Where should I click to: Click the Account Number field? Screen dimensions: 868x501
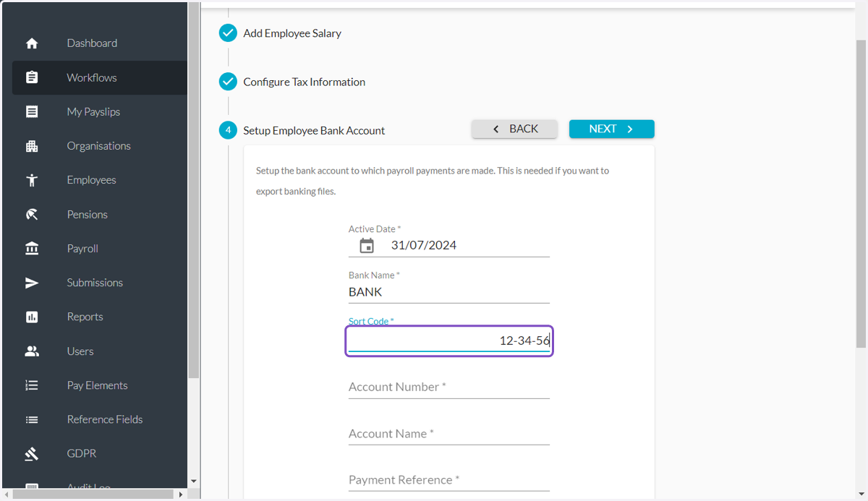449,387
